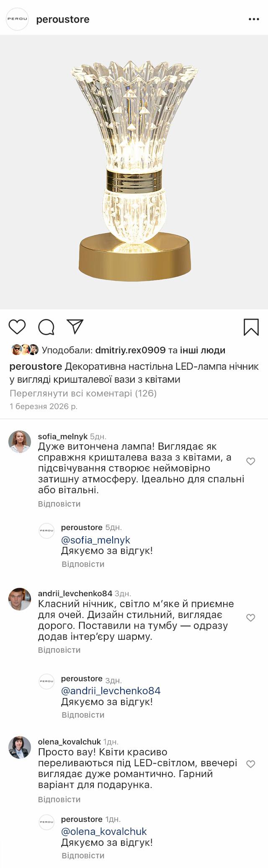
Task: Open sofia_melnyk's profile avatar
Action: coord(20,442)
